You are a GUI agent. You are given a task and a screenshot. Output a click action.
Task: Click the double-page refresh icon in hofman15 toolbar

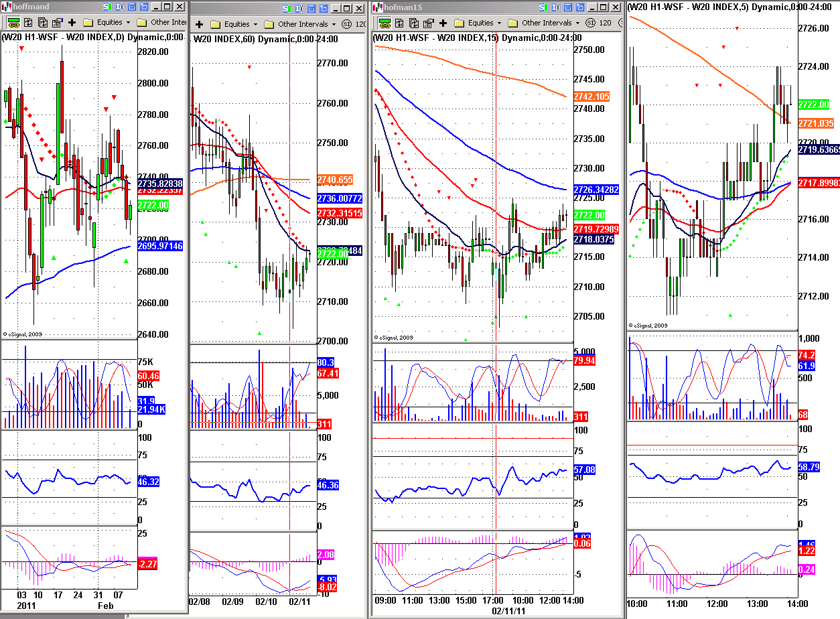[415, 23]
